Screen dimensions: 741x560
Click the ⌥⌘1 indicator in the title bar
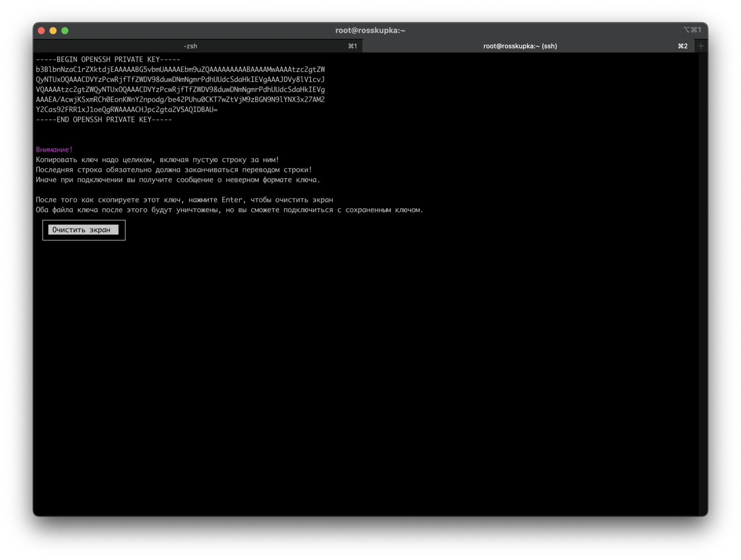tap(692, 30)
